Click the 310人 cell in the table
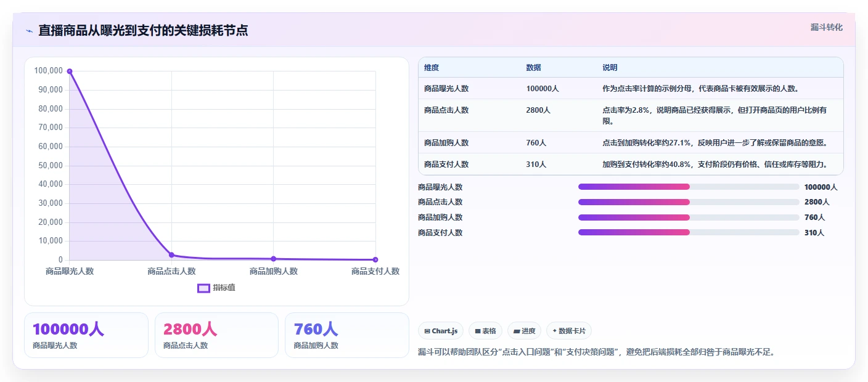The height and width of the screenshot is (382, 868). click(536, 165)
